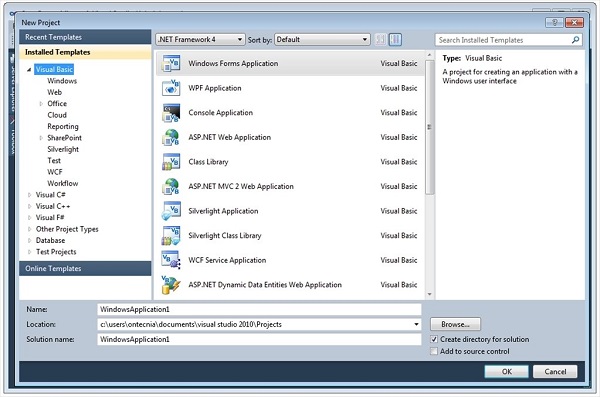Select 'Silverlight Application' template name
The image size is (600, 397).
223,211
